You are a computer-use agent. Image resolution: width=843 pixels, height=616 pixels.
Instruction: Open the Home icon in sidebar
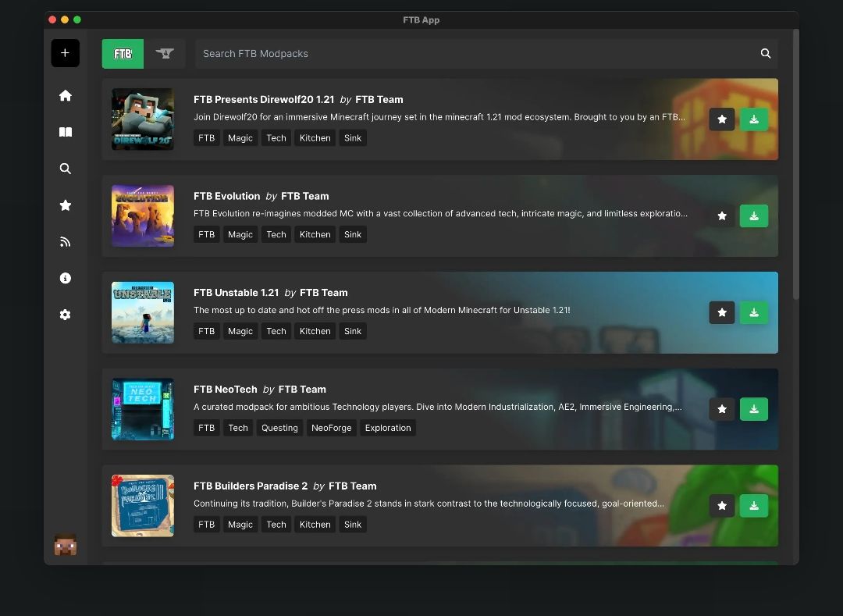65,96
